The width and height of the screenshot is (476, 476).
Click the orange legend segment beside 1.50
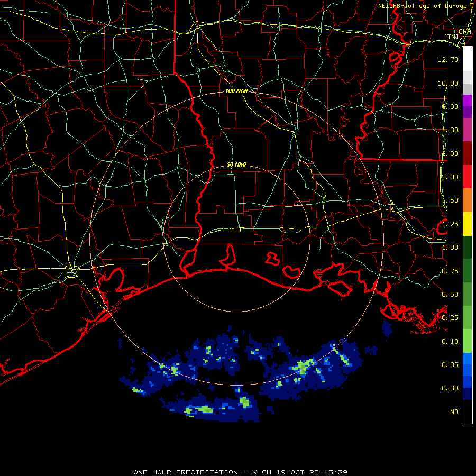467,200
